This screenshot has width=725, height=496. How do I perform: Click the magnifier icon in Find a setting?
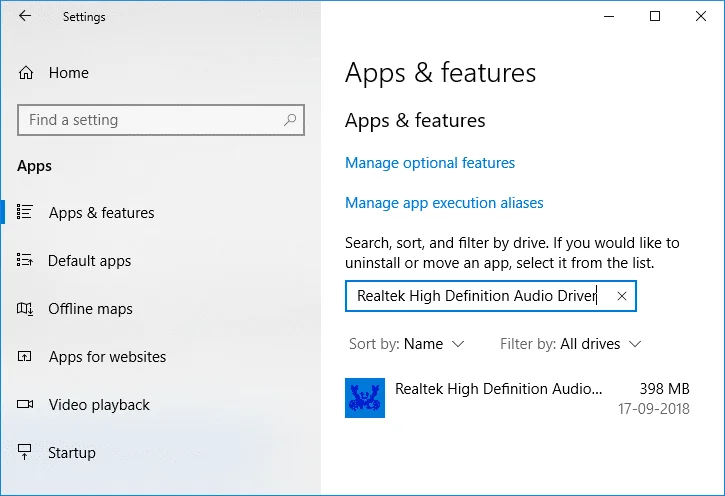coord(290,120)
